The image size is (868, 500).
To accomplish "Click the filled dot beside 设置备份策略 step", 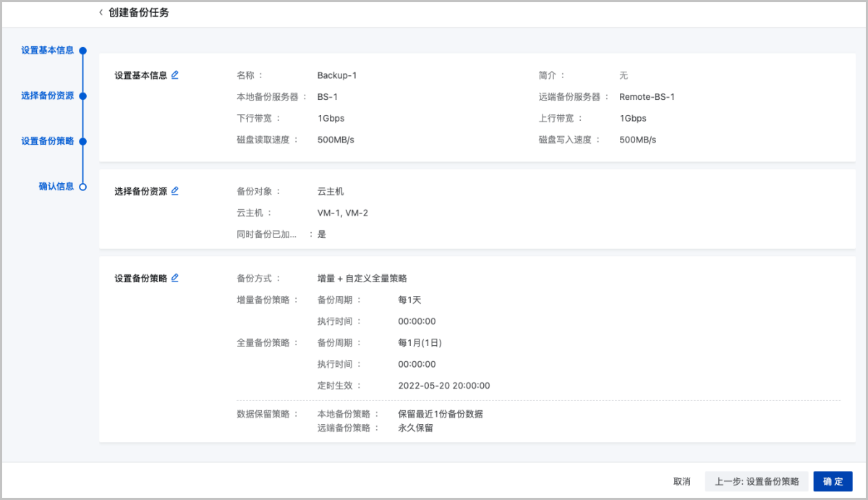I will 82,141.
